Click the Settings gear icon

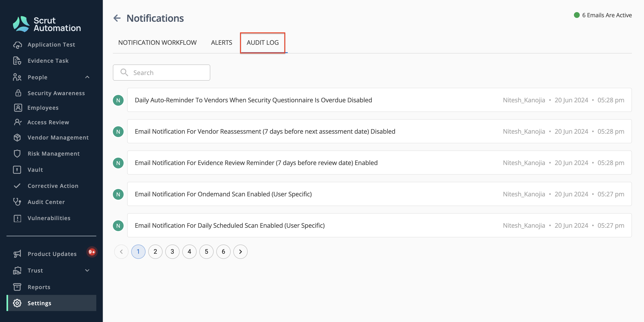point(17,303)
